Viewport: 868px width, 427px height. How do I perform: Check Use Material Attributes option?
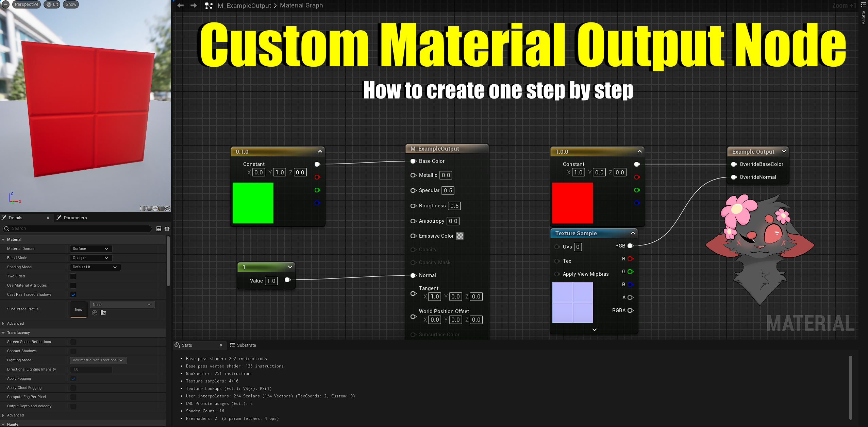click(73, 286)
